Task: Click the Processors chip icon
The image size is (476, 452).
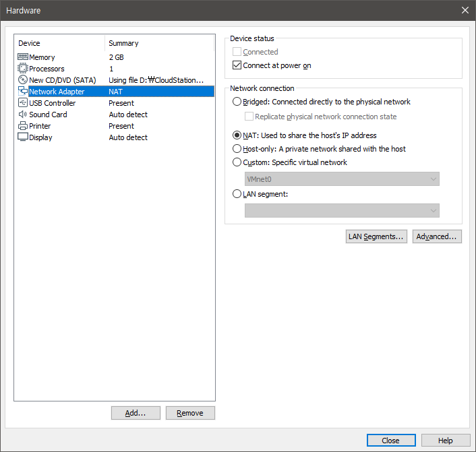Action: coord(23,68)
